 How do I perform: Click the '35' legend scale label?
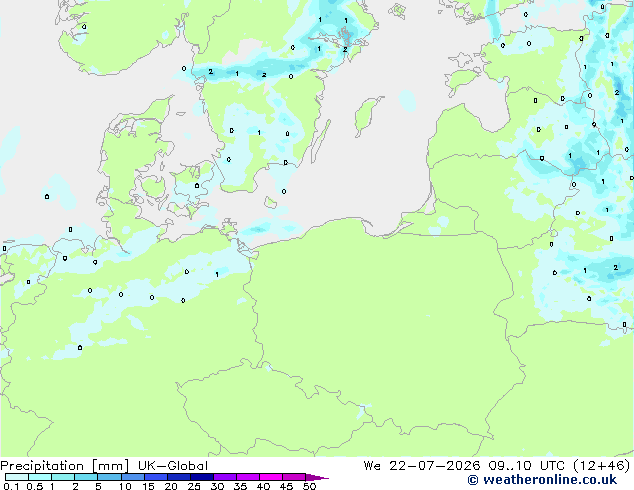(240, 486)
